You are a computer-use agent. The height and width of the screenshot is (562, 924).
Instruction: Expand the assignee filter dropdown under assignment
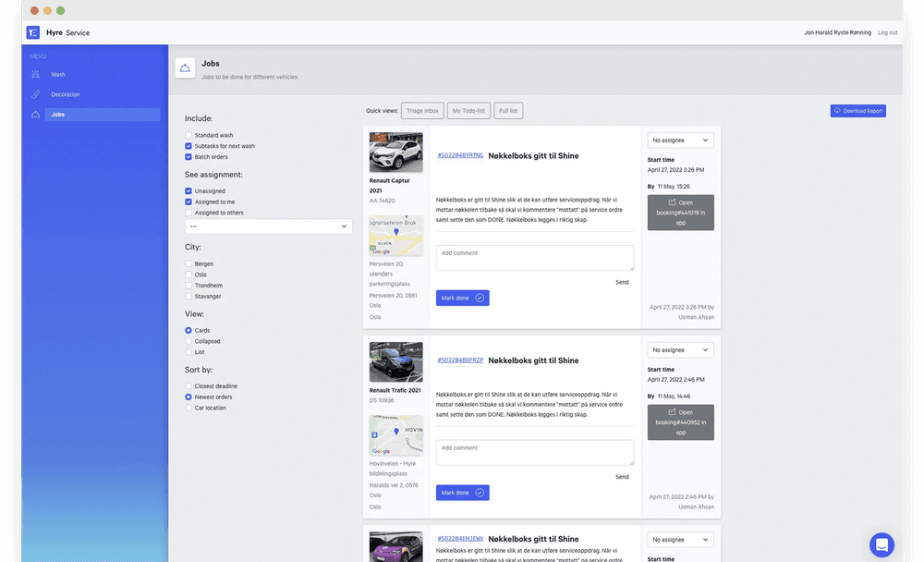(268, 226)
